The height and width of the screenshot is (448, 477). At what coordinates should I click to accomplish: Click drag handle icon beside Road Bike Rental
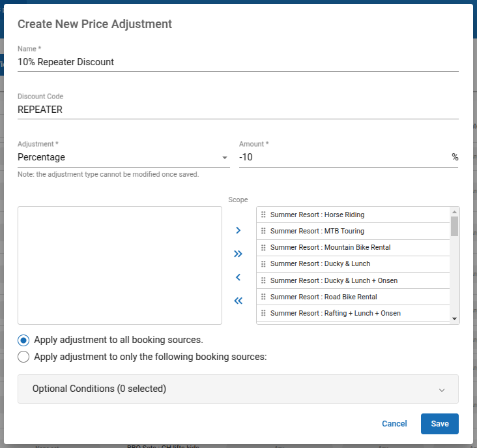263,297
